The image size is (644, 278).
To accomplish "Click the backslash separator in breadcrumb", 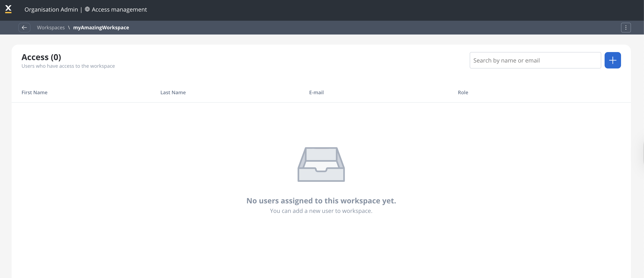I will (69, 27).
